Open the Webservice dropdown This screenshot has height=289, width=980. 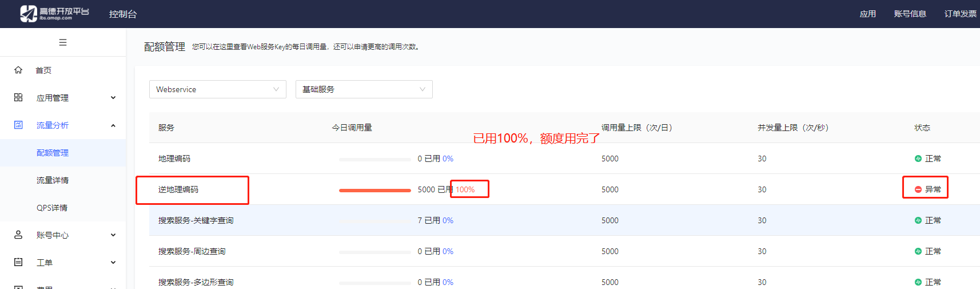coord(218,89)
